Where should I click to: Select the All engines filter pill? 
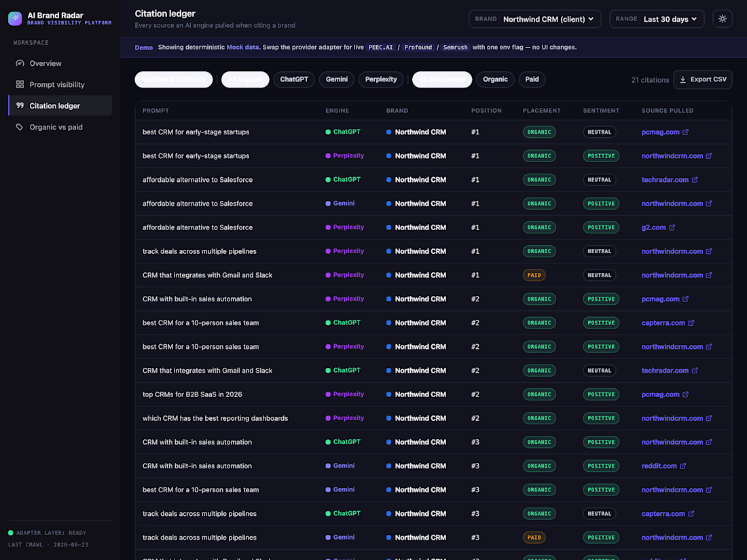coord(245,79)
